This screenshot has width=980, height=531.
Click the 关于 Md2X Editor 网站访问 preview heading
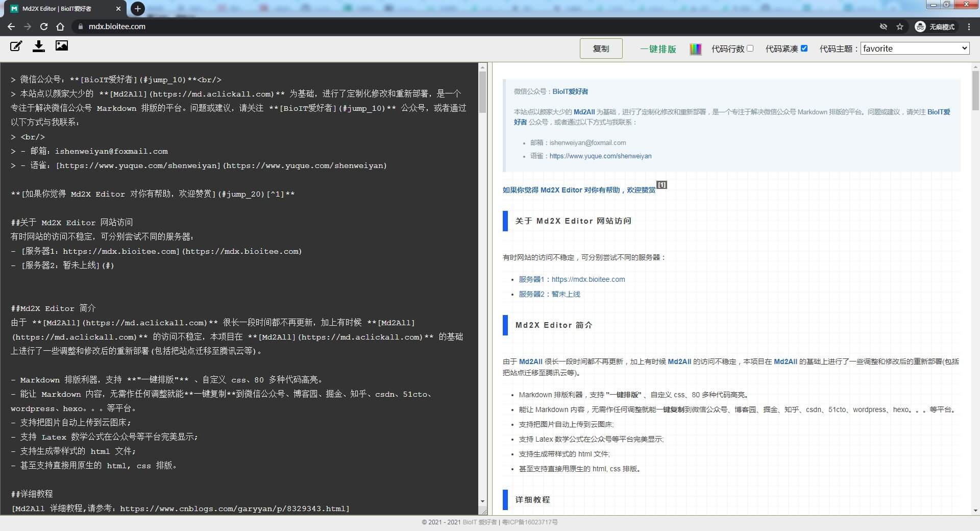pyautogui.click(x=573, y=221)
